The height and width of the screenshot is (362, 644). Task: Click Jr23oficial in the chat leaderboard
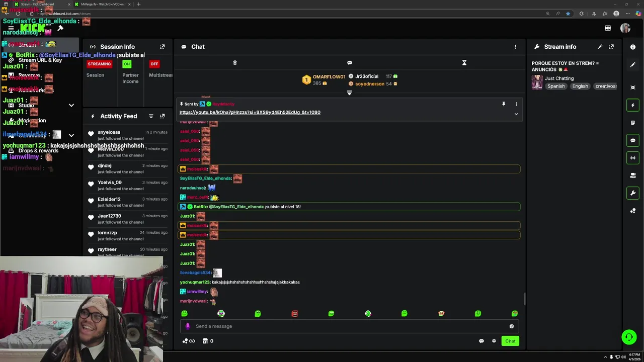click(x=367, y=76)
